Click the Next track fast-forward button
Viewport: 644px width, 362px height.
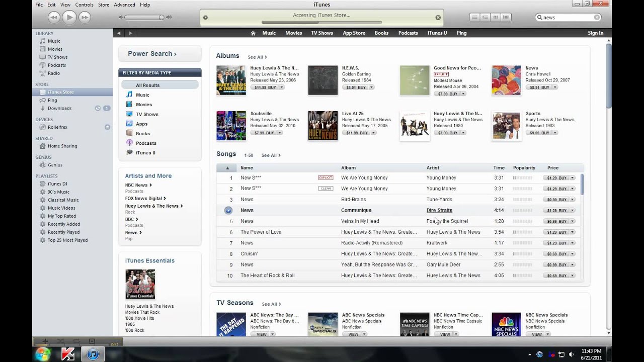tap(85, 17)
